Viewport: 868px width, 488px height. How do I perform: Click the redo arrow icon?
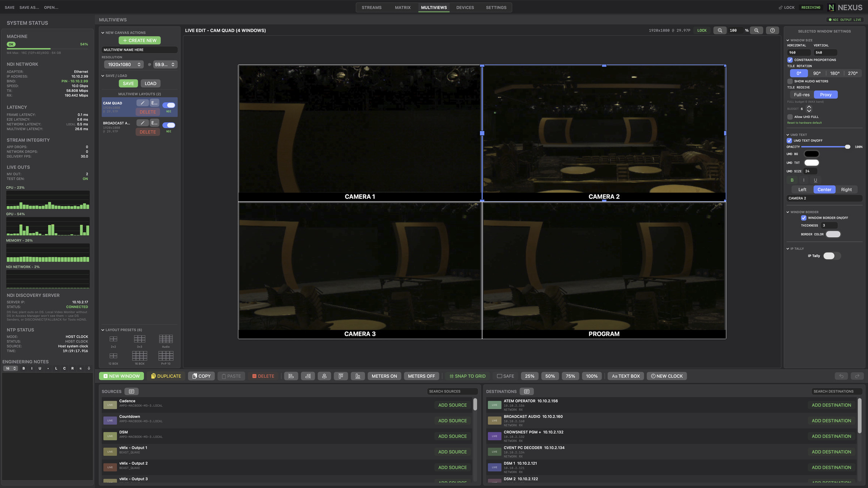[857, 376]
